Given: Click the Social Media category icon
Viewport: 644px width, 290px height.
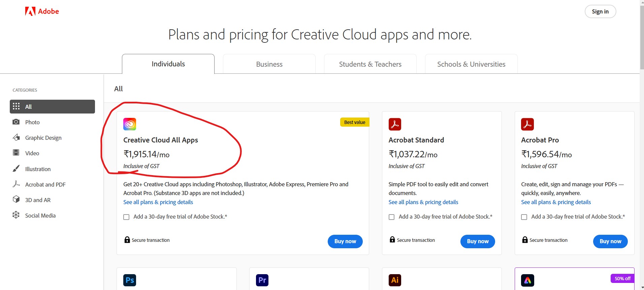Looking at the screenshot, I should click(x=16, y=215).
